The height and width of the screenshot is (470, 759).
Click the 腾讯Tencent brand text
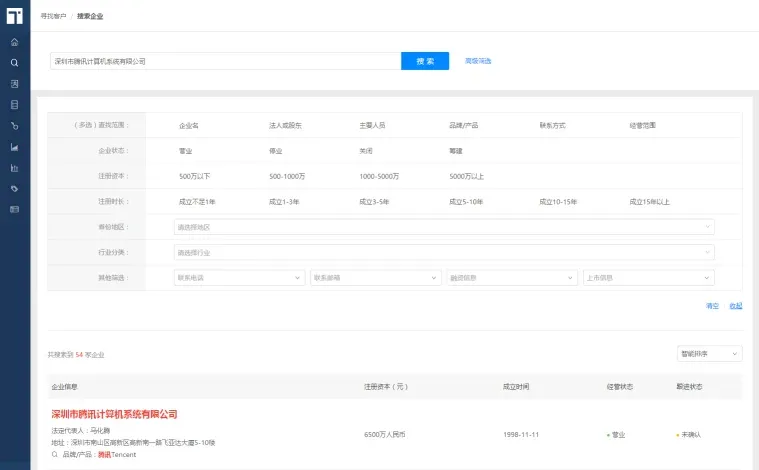pyautogui.click(x=117, y=455)
